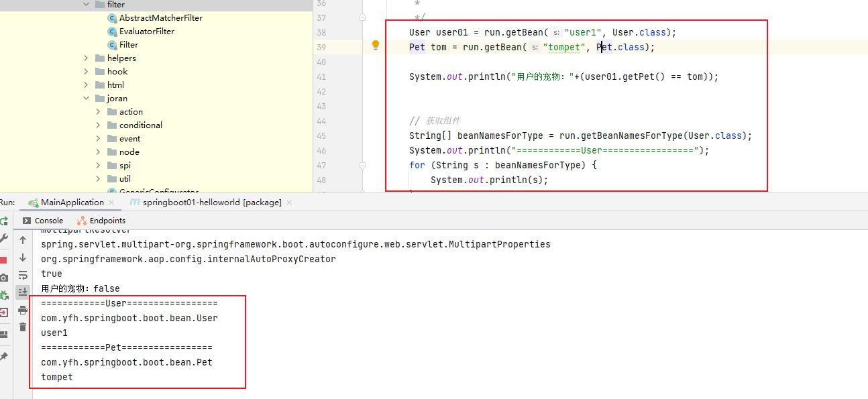
Task: Click the Endpoints tab icon
Action: (x=82, y=221)
